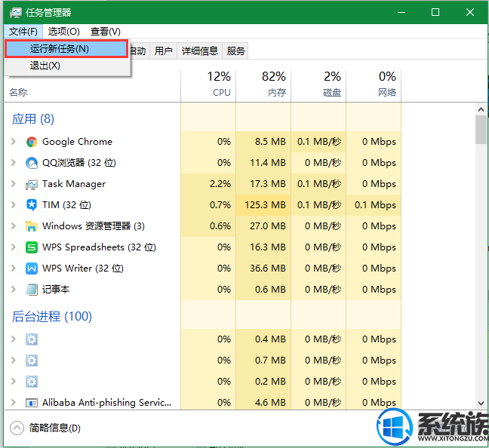
Task: Choose 运行新任务(N) from the menu
Action: (66, 49)
